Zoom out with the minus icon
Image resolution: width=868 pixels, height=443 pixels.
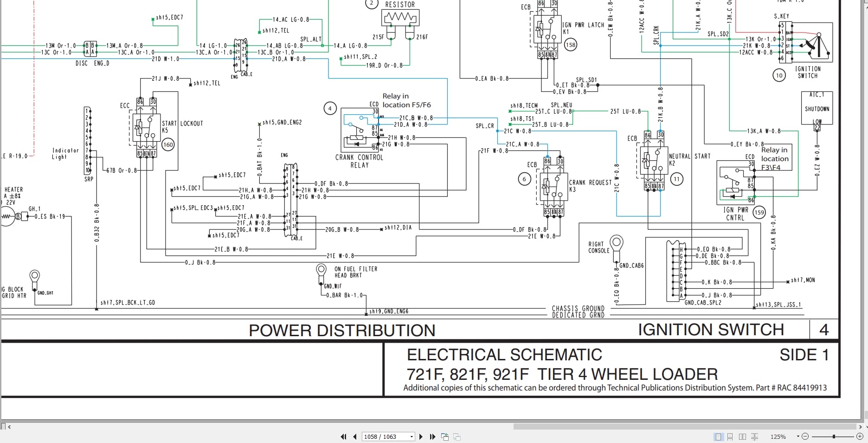806,436
